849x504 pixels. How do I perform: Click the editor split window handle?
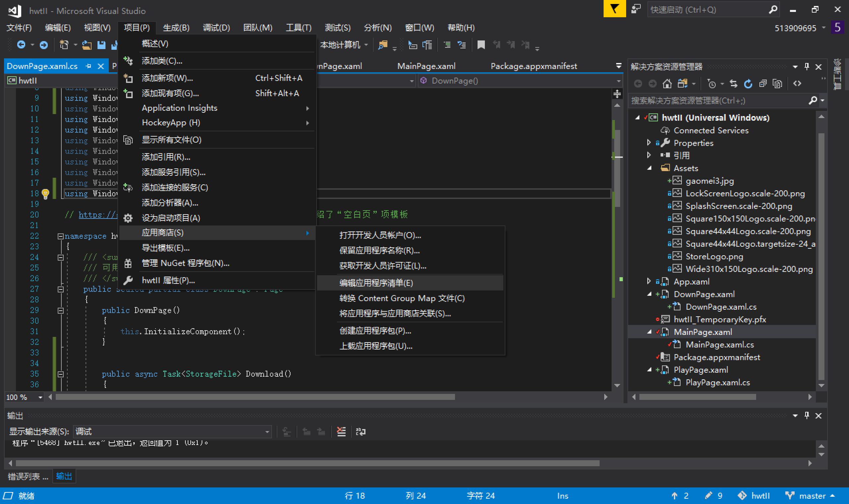point(617,94)
